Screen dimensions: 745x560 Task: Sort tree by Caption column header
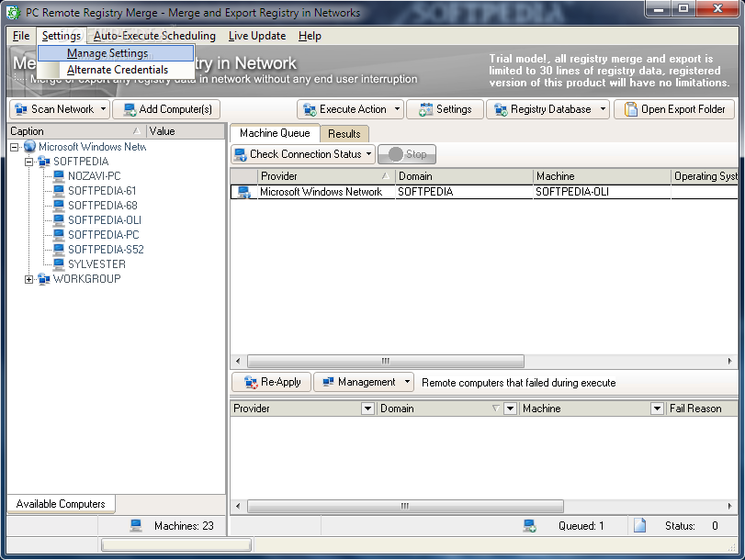76,131
